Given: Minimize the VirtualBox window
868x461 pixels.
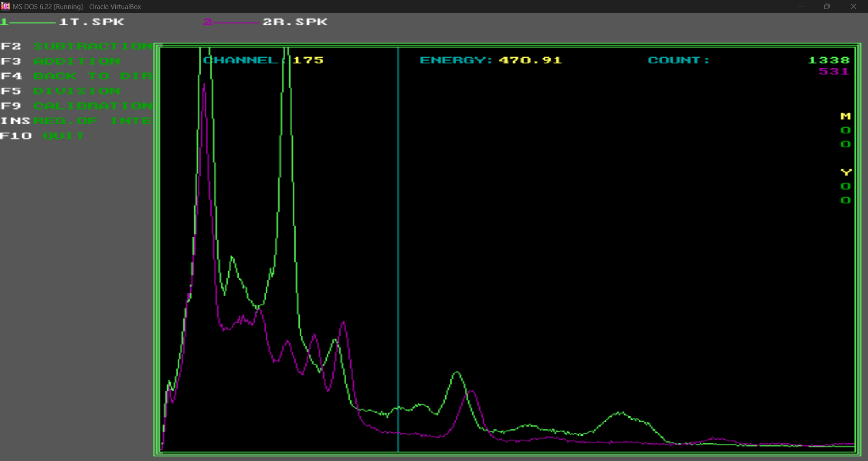Looking at the screenshot, I should tap(801, 6).
